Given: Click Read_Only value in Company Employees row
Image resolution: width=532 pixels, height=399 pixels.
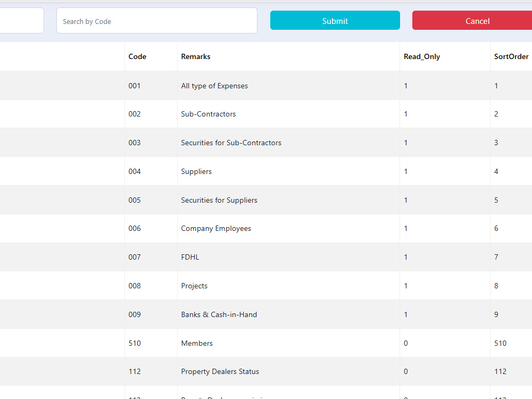Looking at the screenshot, I should 406,228.
